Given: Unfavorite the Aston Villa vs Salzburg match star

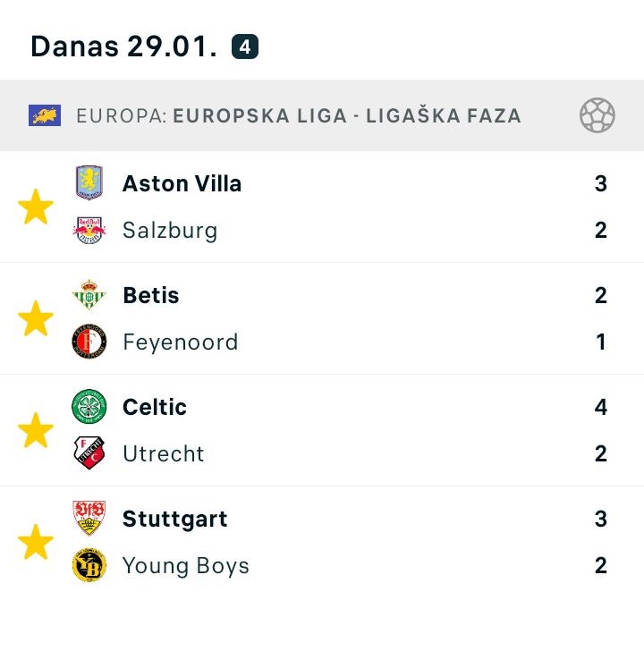Looking at the screenshot, I should pyautogui.click(x=36, y=207).
